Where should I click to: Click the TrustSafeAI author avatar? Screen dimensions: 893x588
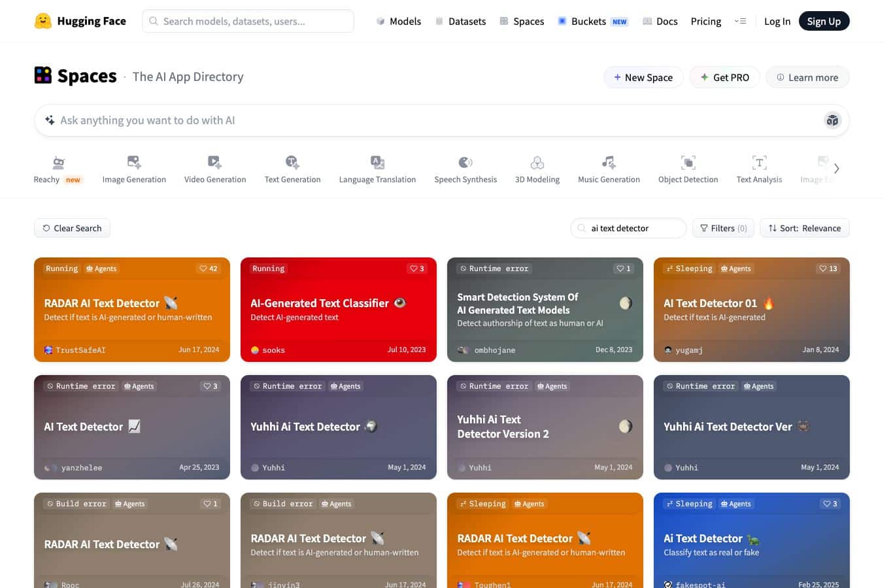point(48,350)
